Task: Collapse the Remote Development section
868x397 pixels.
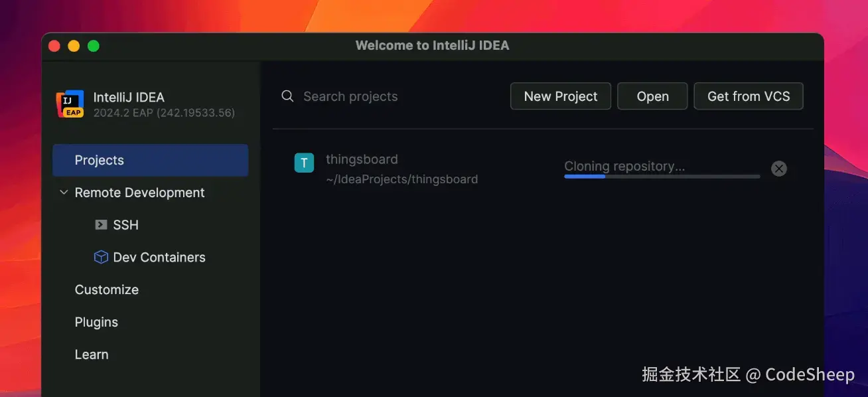Action: [x=63, y=192]
